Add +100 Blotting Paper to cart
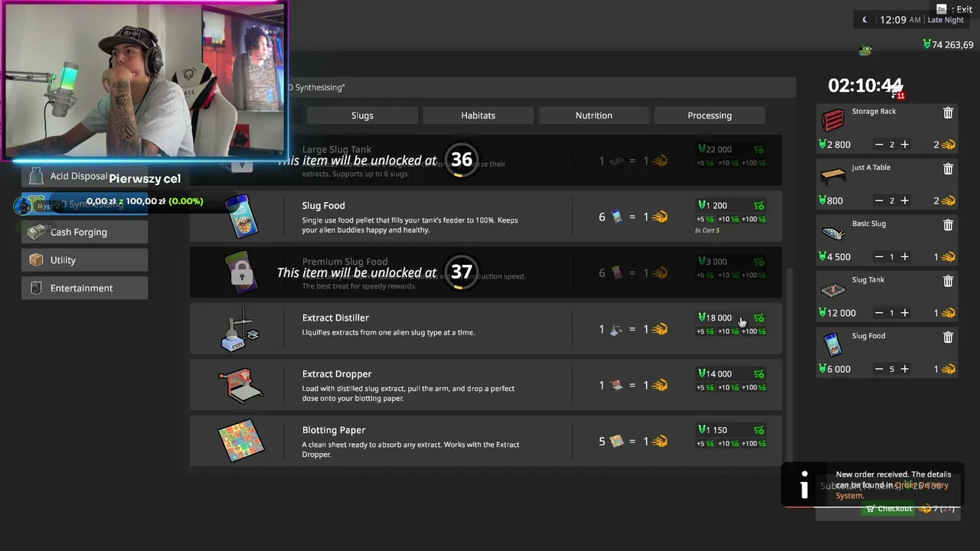 [753, 443]
